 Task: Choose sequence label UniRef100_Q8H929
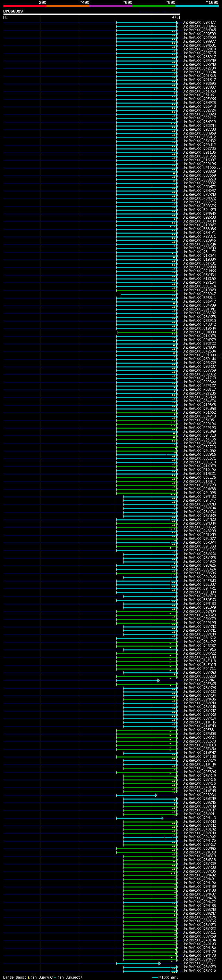pyautogui.click(x=199, y=122)
